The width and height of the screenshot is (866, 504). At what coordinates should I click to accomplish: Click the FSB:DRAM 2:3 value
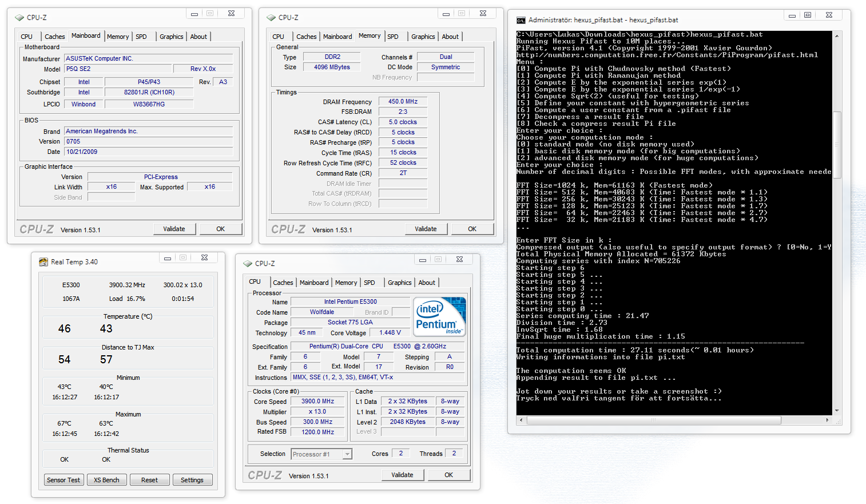tap(403, 112)
